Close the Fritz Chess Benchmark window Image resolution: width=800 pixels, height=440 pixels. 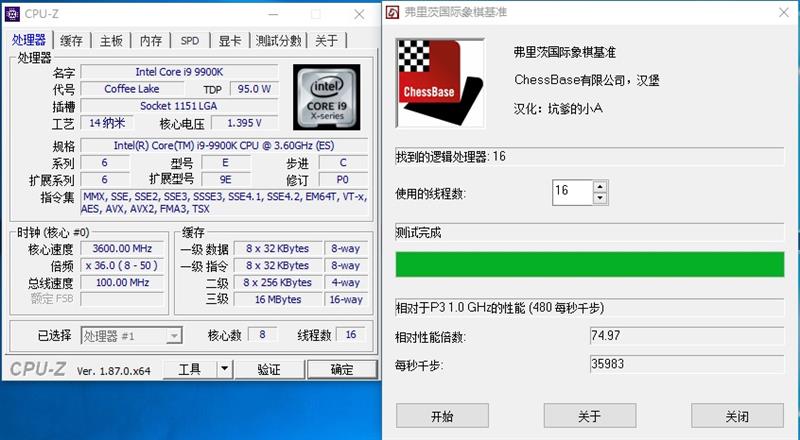[784, 12]
